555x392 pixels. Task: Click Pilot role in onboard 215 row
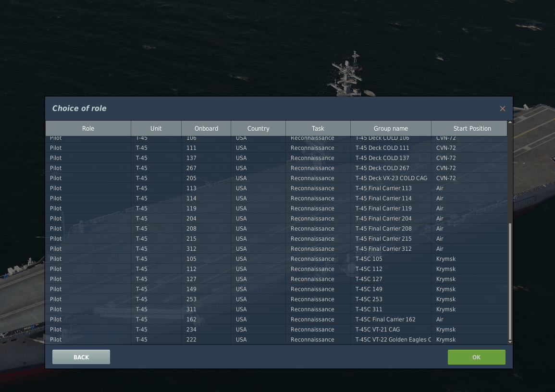(x=56, y=238)
